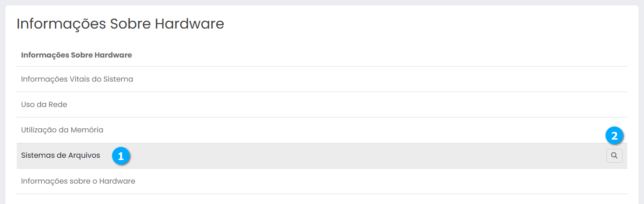
Task: Click the blue badge numbered 2
Action: click(x=615, y=136)
